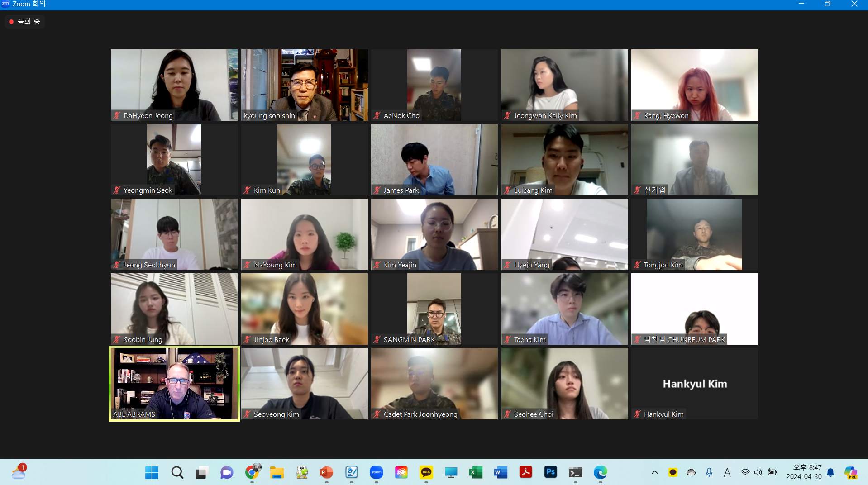The image size is (868, 485).
Task: Click the Word icon in the taskbar
Action: (x=501, y=473)
